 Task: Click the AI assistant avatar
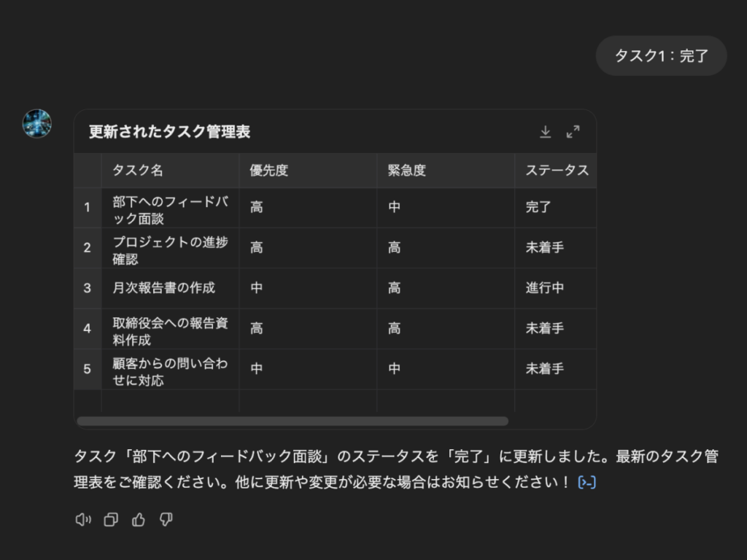pos(36,124)
